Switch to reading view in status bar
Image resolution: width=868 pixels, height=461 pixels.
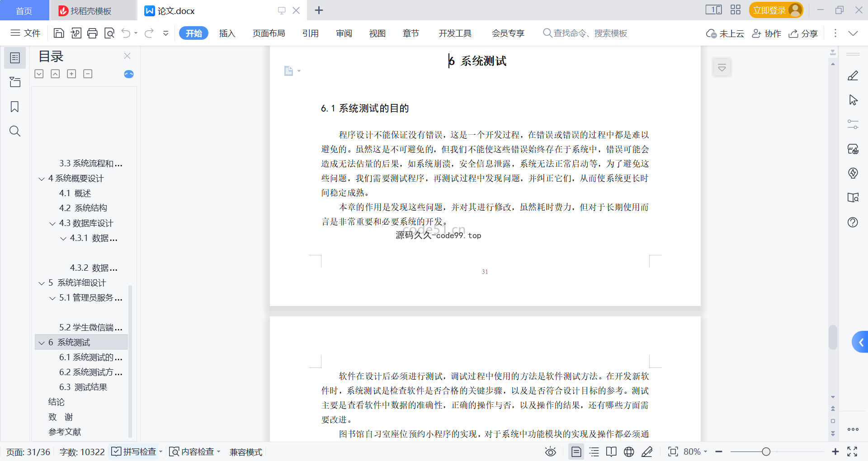coord(611,452)
